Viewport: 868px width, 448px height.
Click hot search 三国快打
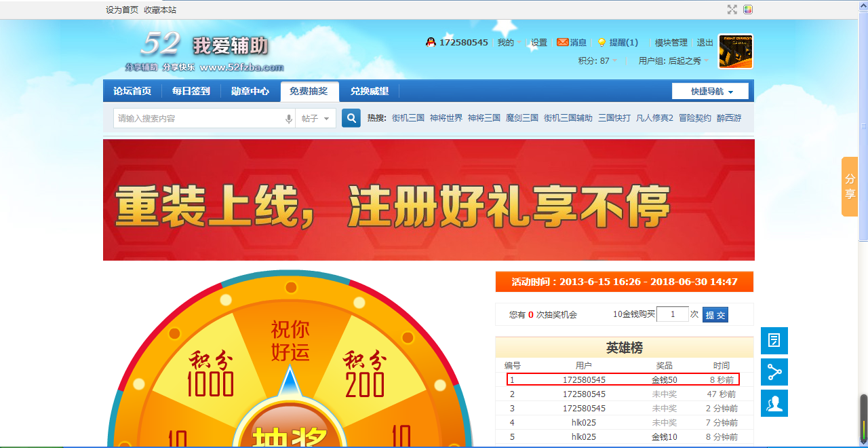click(x=614, y=118)
